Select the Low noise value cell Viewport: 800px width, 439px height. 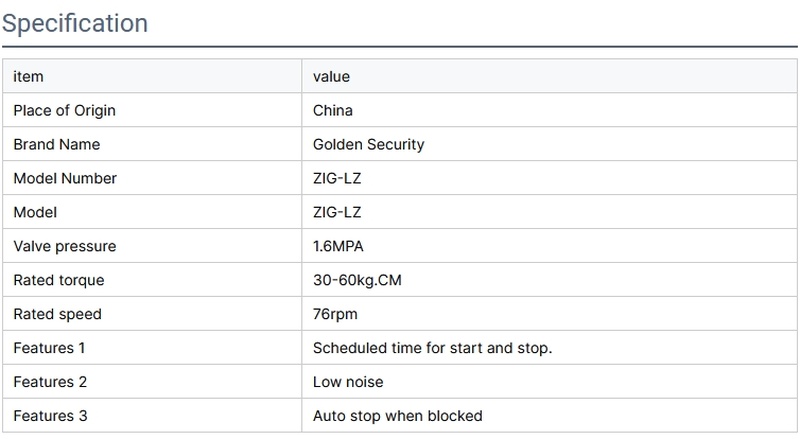(x=348, y=382)
